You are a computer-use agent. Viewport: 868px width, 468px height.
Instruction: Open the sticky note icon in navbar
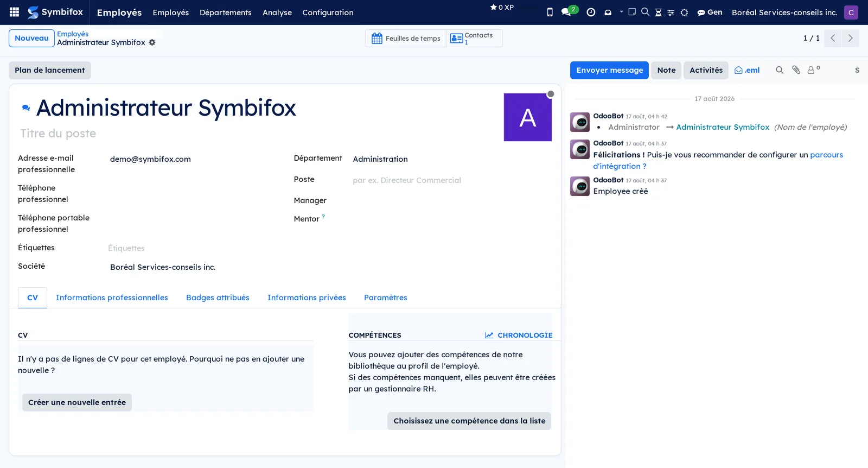[x=632, y=11]
